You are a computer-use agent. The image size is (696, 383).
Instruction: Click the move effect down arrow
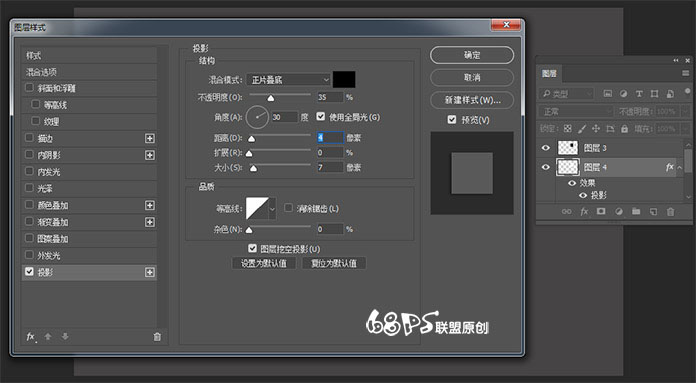[x=65, y=337]
